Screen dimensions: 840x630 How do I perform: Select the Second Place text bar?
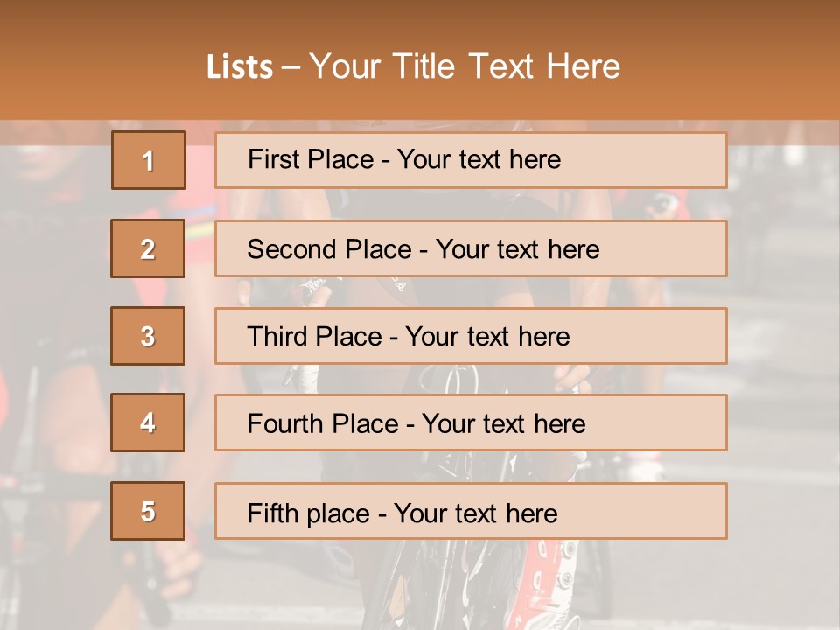[x=471, y=248]
